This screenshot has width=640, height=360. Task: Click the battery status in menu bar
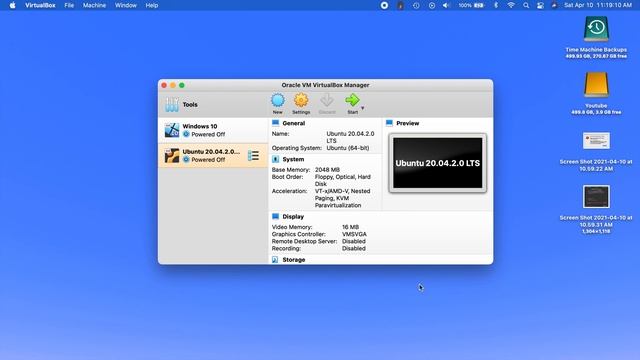[x=471, y=5]
